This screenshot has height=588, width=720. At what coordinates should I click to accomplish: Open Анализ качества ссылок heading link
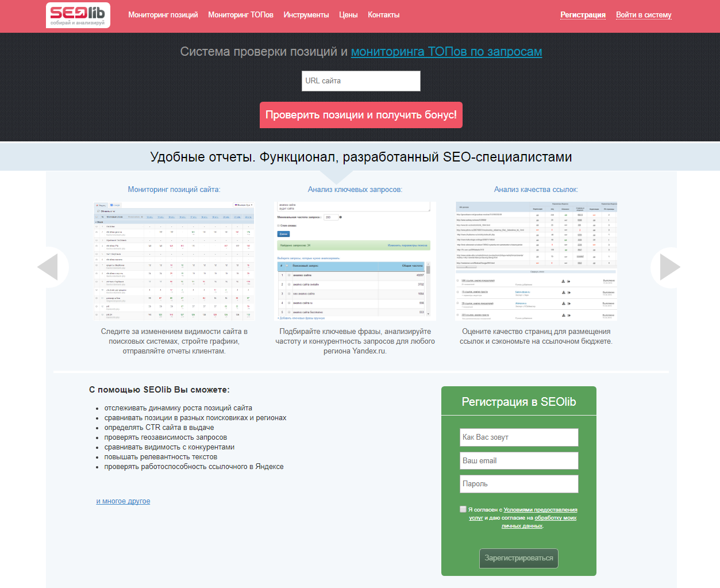click(536, 190)
